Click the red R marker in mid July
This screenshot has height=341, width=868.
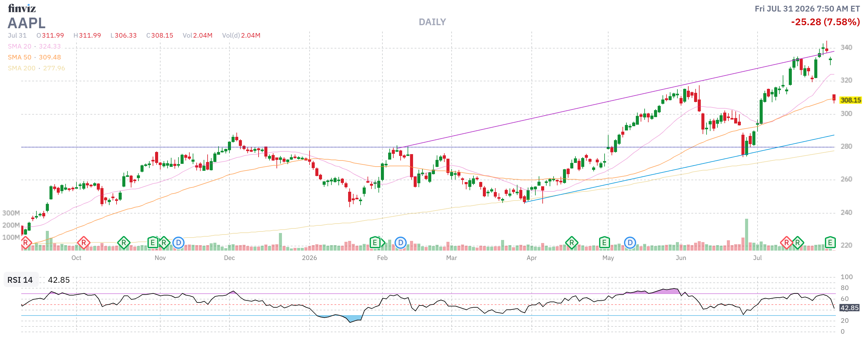click(786, 243)
